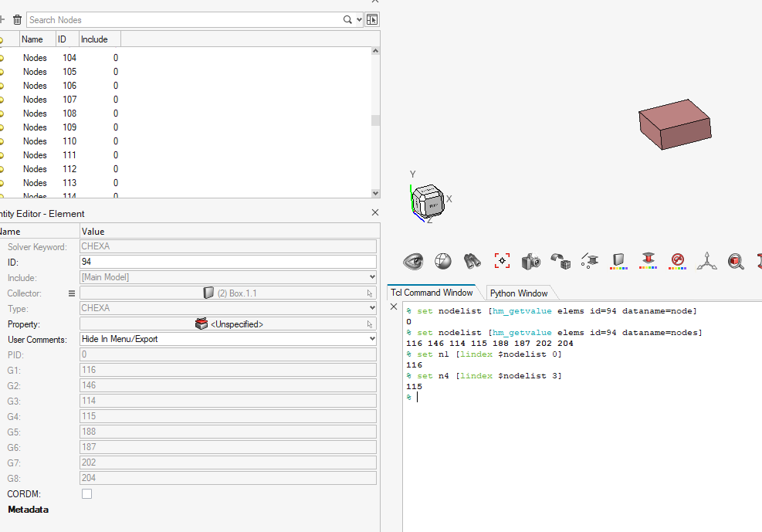Image resolution: width=762 pixels, height=532 pixels.
Task: Click the red property icon beside Unspecified
Action: (x=202, y=324)
